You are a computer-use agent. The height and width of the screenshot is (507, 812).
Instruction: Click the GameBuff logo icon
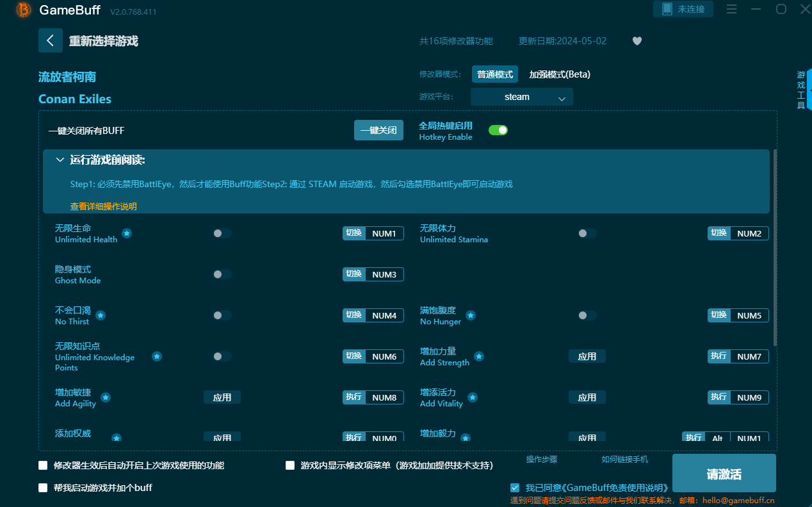click(x=24, y=10)
